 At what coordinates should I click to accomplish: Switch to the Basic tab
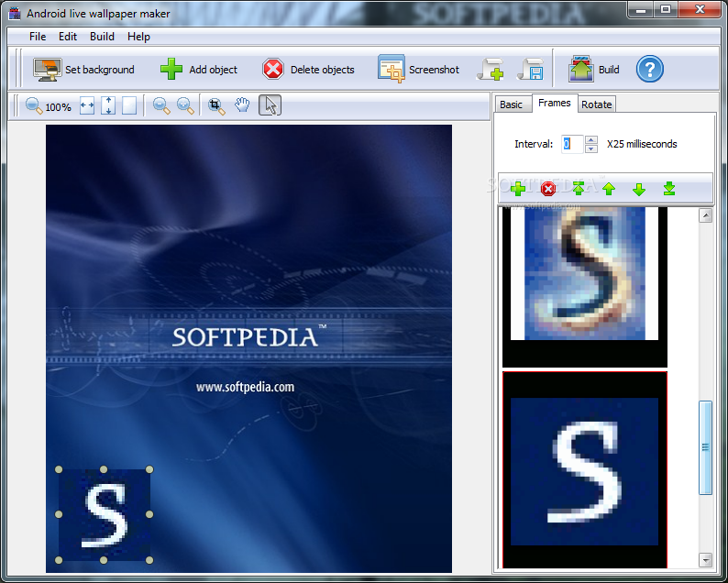pos(512,104)
